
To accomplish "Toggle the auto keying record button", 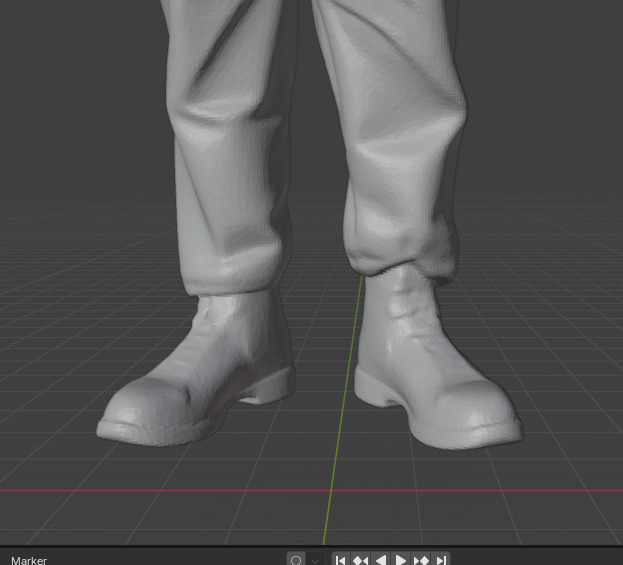I will (x=296, y=559).
